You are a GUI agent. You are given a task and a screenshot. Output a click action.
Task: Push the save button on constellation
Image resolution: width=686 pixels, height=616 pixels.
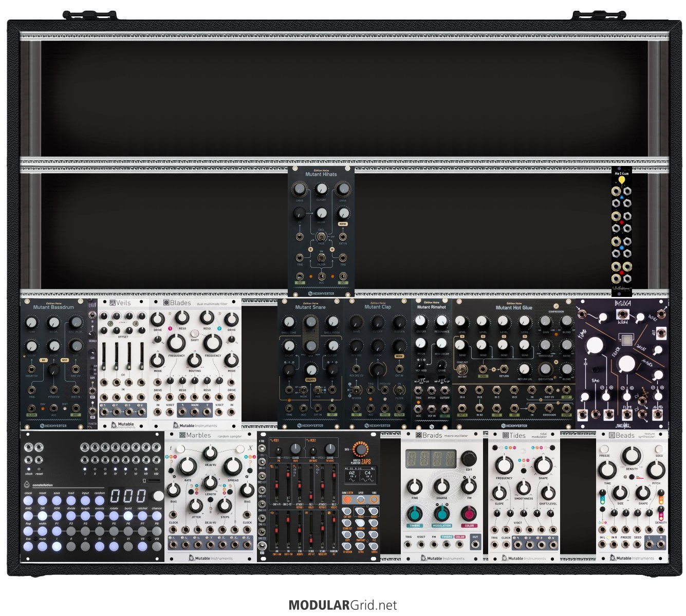tap(57, 501)
